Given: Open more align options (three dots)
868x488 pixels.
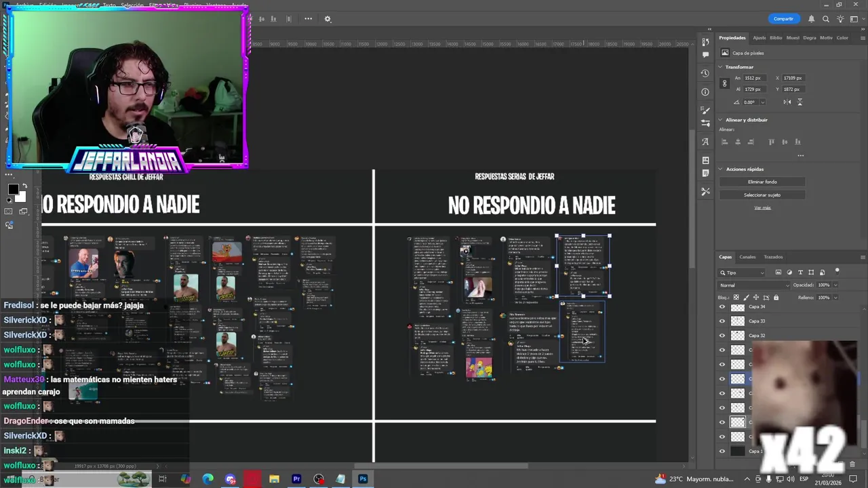Looking at the screenshot, I should [800, 155].
